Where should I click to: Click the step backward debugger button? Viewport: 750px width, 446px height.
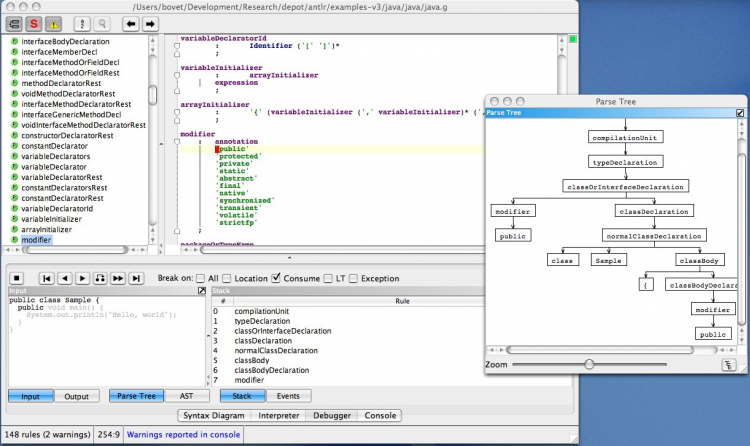[64, 278]
